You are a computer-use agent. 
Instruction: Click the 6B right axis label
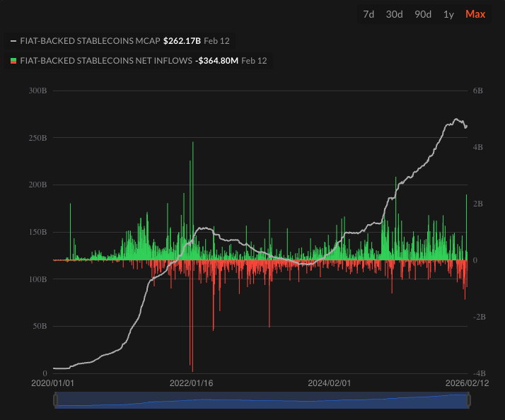pyautogui.click(x=477, y=91)
